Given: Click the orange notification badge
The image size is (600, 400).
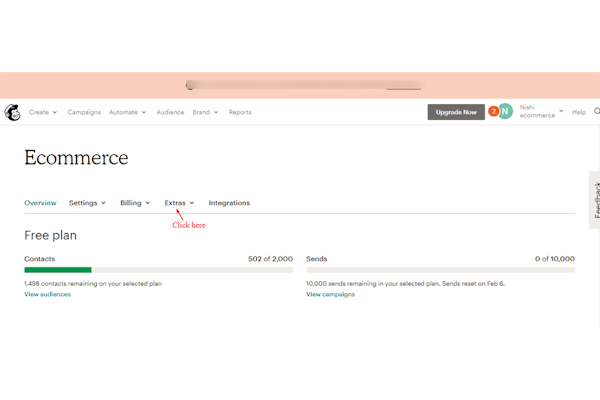Looking at the screenshot, I should click(x=493, y=111).
